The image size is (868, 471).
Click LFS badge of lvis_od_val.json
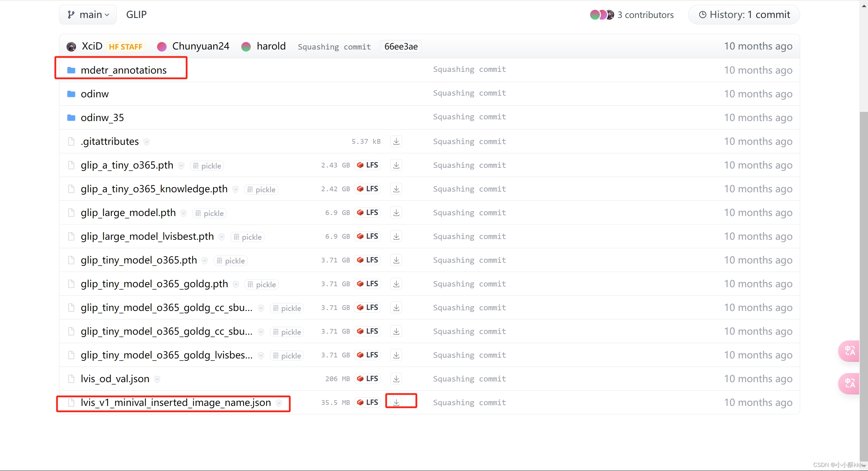tap(367, 379)
